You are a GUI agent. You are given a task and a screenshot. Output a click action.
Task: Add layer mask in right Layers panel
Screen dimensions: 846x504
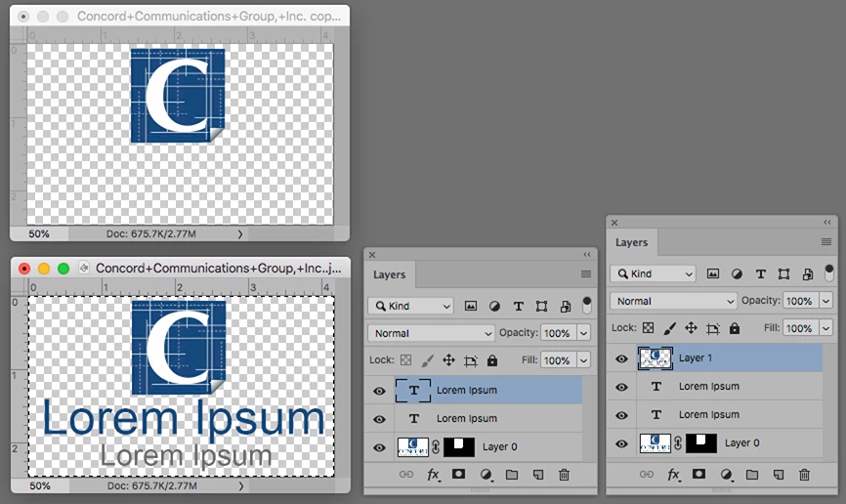click(698, 475)
